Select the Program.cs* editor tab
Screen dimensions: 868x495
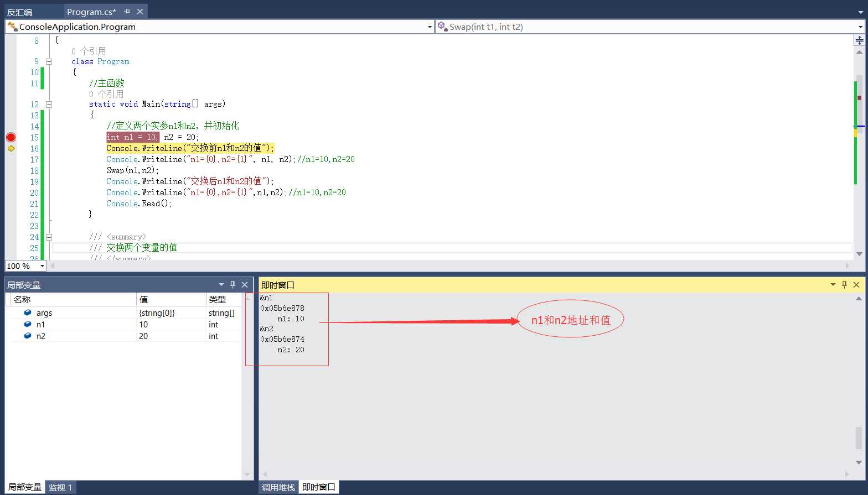91,12
